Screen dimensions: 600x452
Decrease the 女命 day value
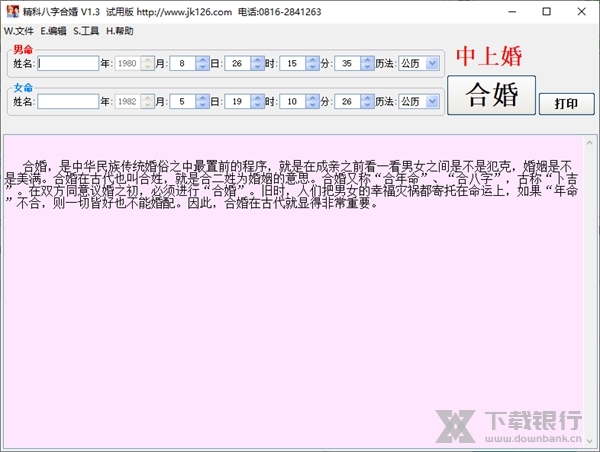click(x=258, y=105)
